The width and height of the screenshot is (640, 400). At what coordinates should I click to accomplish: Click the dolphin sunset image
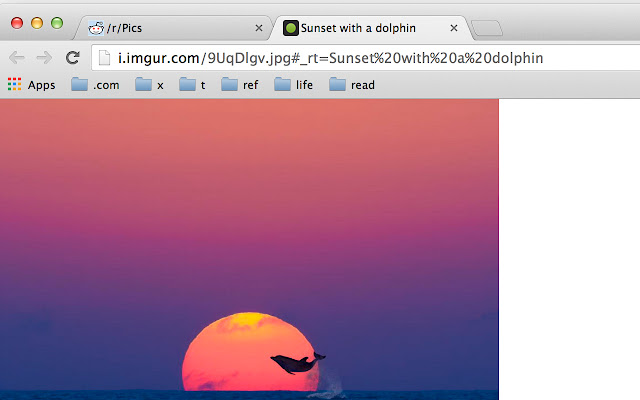click(249, 249)
